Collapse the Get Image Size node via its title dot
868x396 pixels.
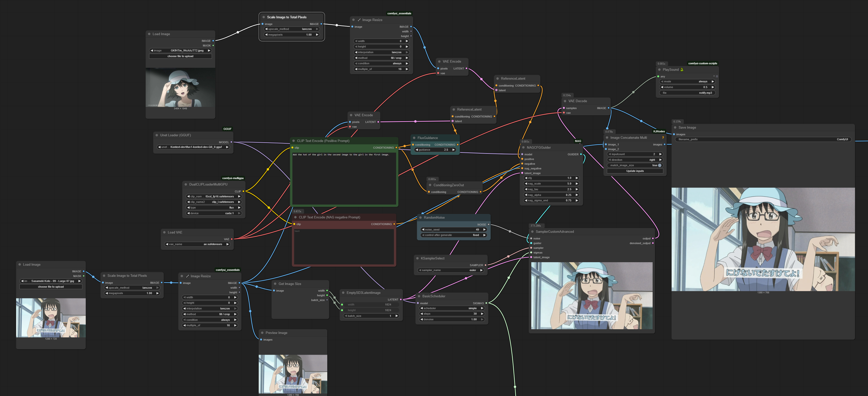(275, 284)
